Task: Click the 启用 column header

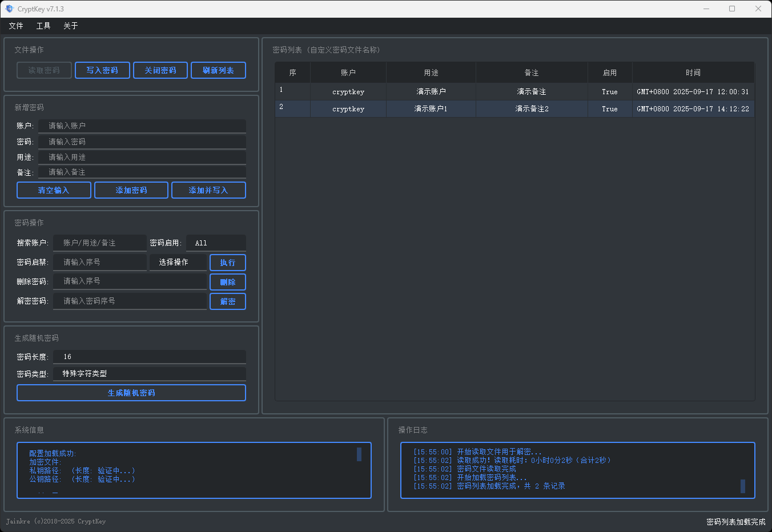Action: point(610,72)
